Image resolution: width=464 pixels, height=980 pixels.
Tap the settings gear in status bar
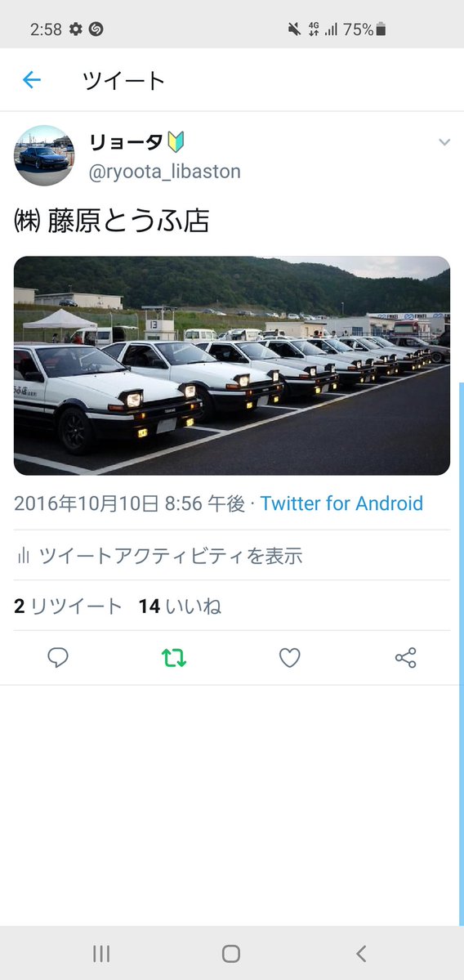coord(76,29)
